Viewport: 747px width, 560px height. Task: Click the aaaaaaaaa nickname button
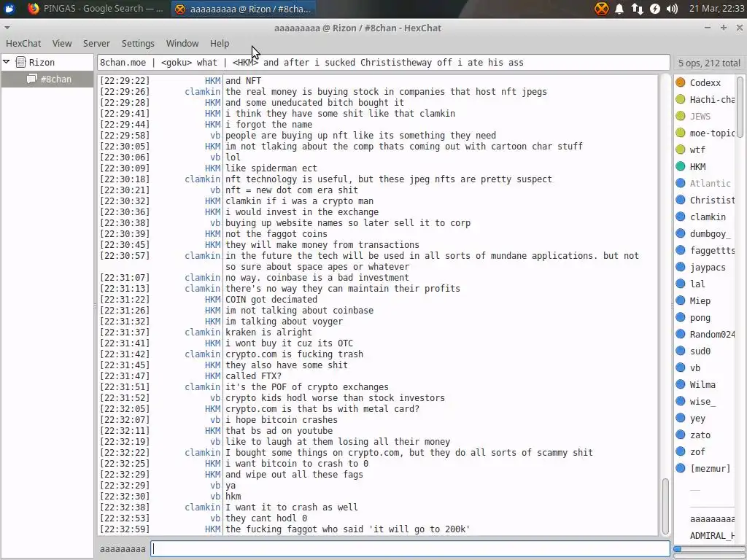(123, 548)
